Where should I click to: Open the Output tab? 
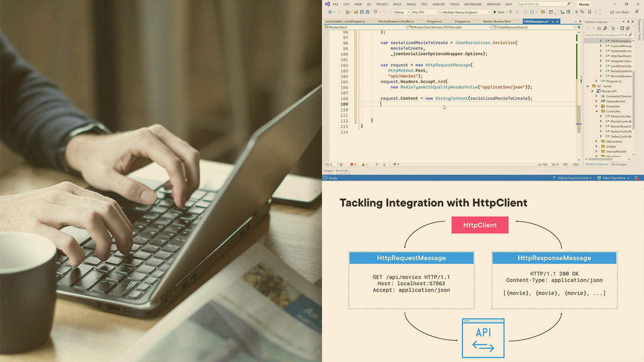coord(328,171)
